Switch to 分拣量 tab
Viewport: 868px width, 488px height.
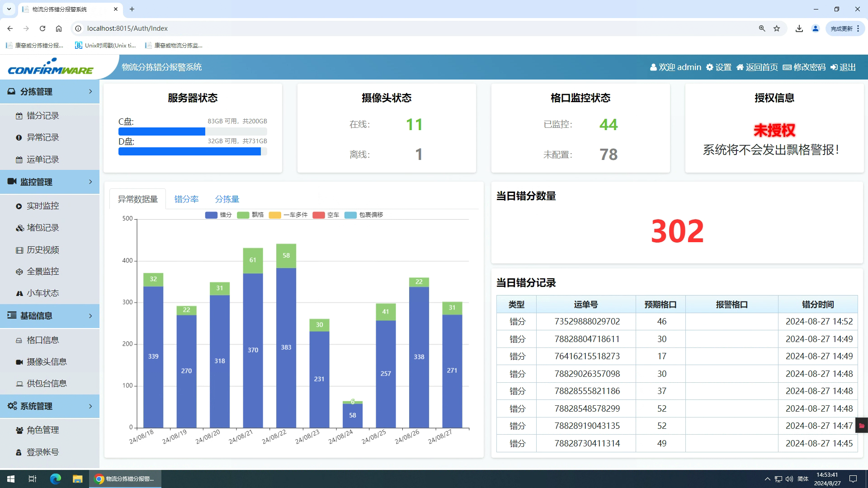(x=227, y=199)
